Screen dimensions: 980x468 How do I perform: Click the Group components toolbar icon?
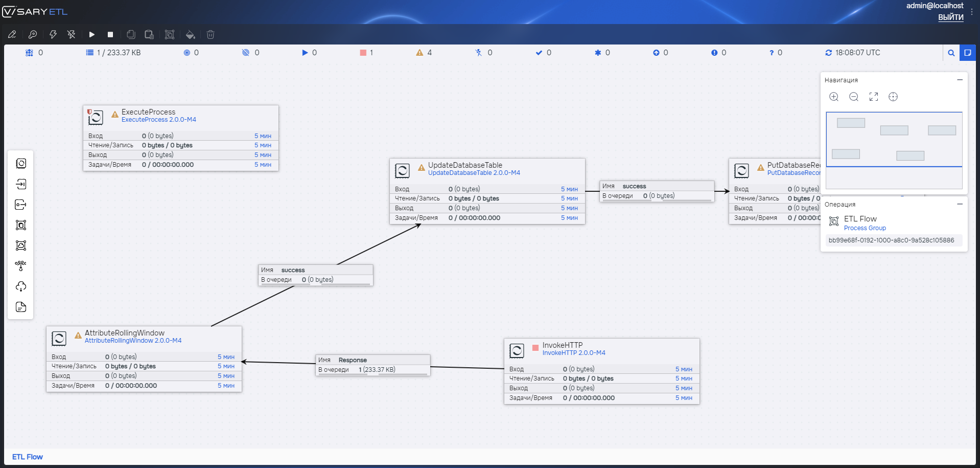tap(170, 34)
